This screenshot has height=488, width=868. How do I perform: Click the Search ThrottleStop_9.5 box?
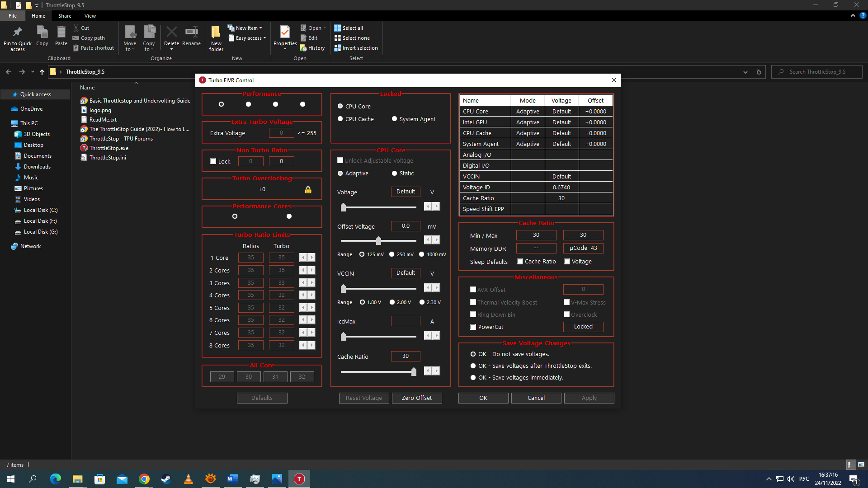[x=817, y=72]
